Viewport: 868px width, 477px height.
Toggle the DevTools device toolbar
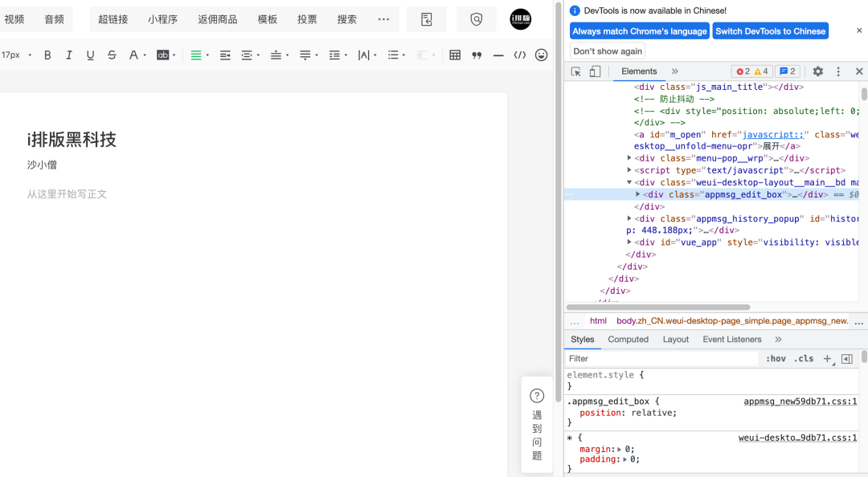(595, 71)
